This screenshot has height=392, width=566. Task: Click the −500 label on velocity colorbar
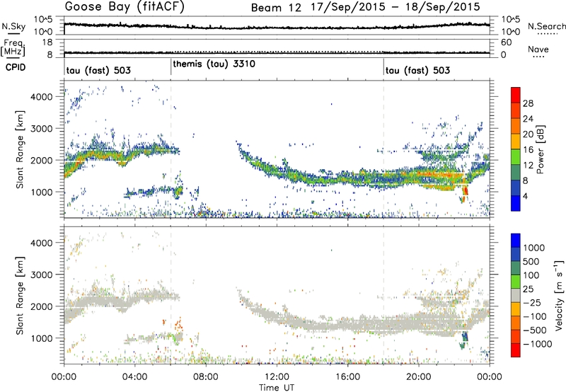tap(534, 330)
